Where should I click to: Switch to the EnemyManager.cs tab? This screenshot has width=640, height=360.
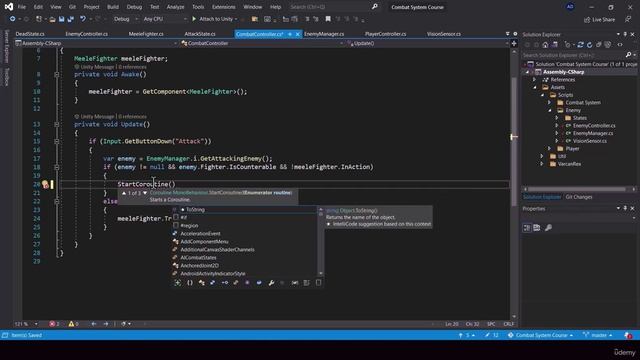[x=324, y=34]
